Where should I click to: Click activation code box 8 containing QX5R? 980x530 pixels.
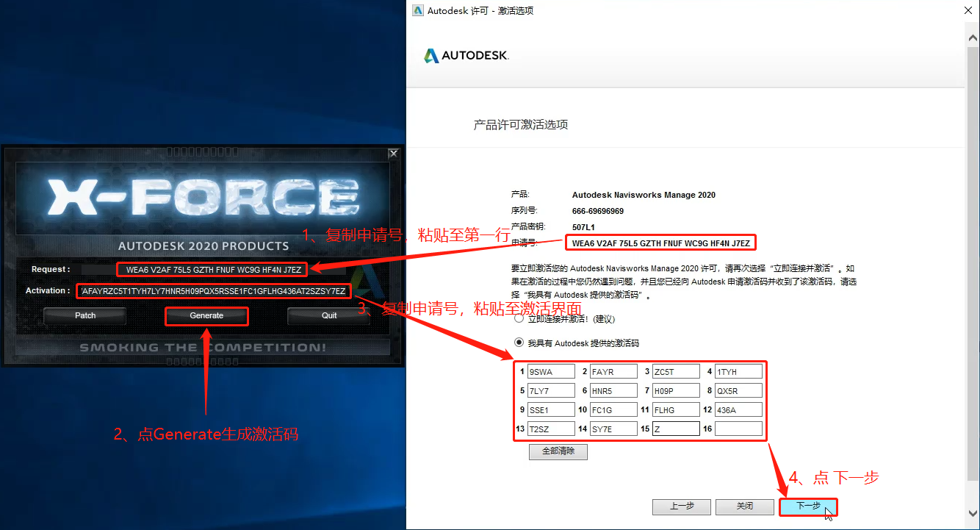(x=738, y=391)
